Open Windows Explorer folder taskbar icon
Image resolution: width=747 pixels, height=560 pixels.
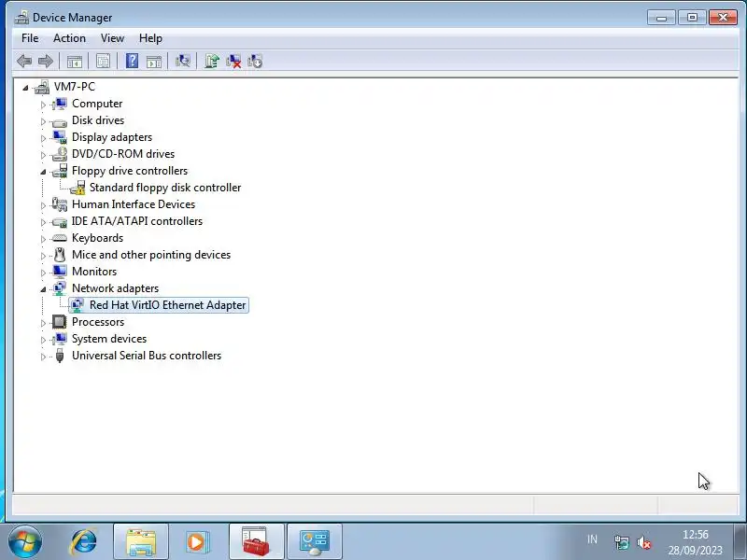[x=141, y=542]
